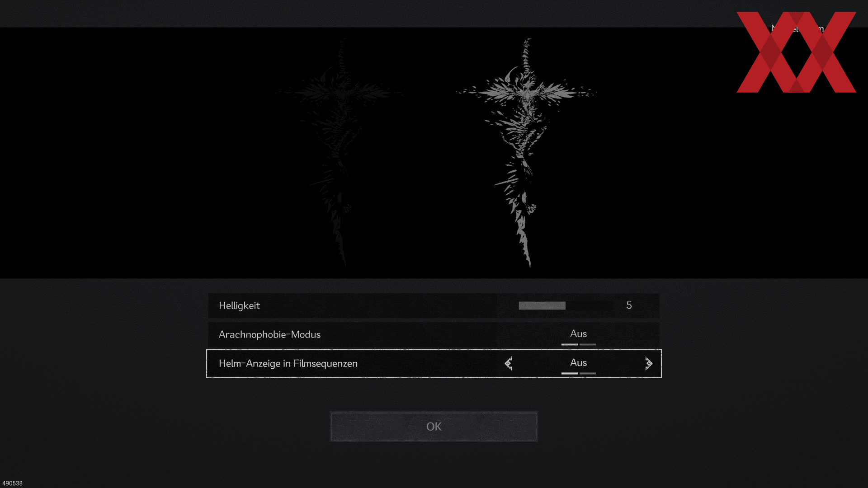Image resolution: width=868 pixels, height=488 pixels.
Task: Toggle the Helm-Anzeige in Filmsequenzen Aus value
Action: (578, 363)
